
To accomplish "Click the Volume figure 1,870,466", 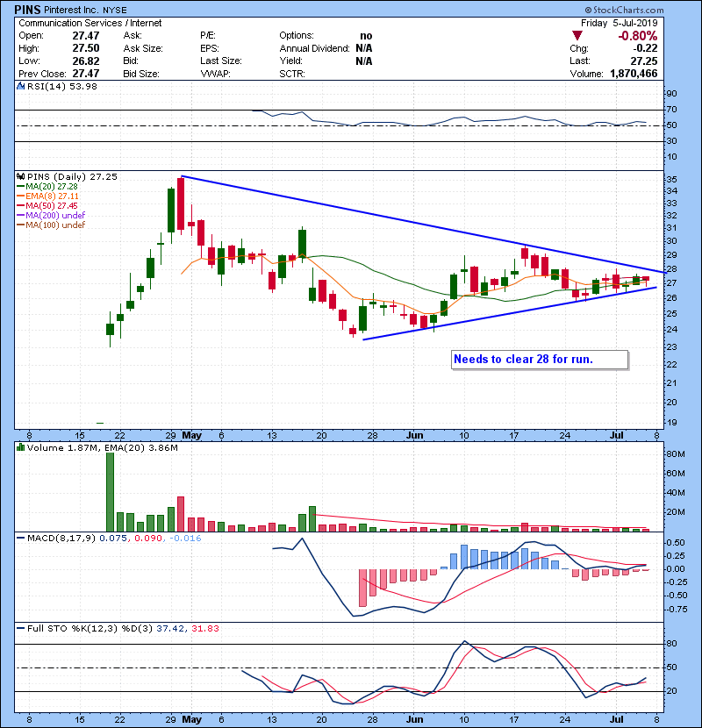I will [x=634, y=74].
